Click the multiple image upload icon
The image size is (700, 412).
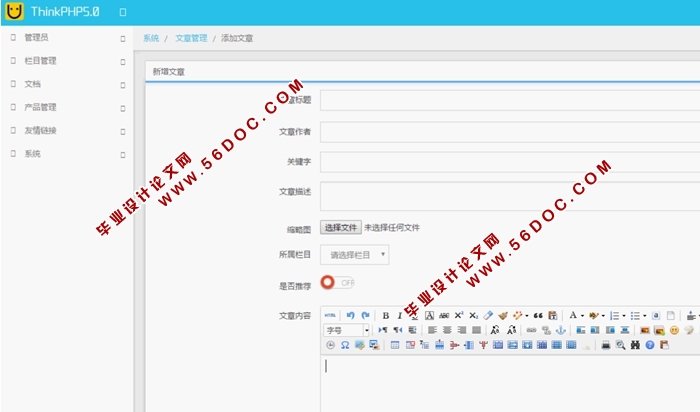pos(659,330)
